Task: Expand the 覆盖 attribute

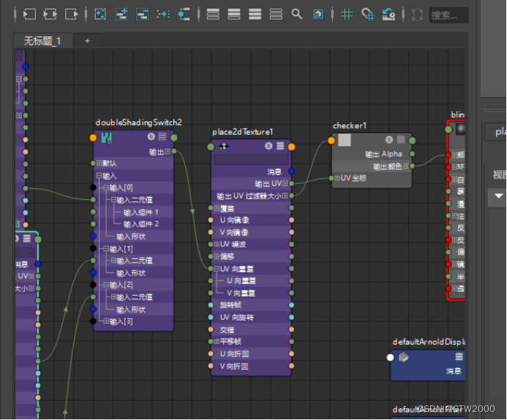Action: point(217,208)
